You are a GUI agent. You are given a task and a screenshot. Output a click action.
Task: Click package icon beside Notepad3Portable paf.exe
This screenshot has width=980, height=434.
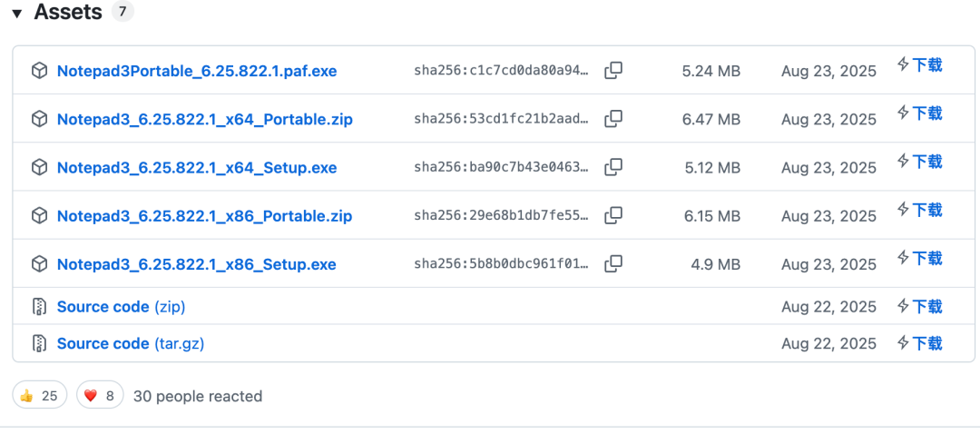[39, 71]
